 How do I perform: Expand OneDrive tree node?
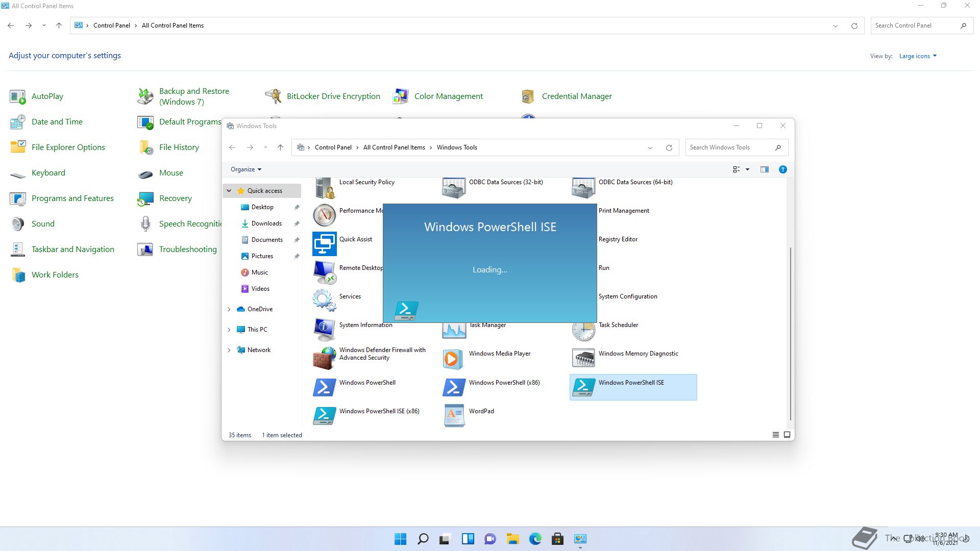[x=229, y=309]
